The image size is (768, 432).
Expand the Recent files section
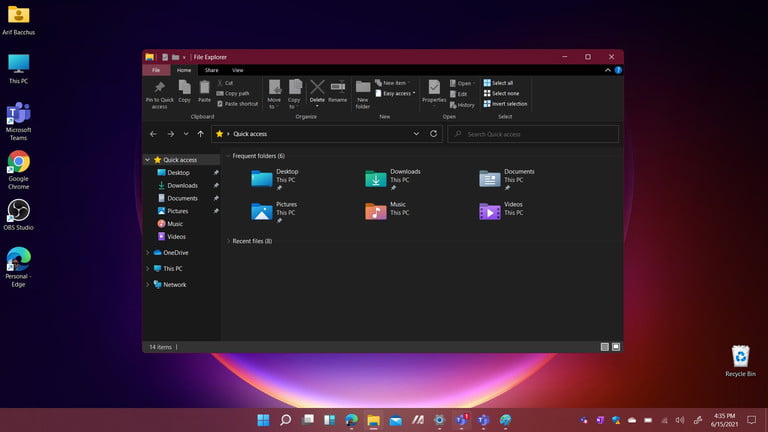coord(228,241)
